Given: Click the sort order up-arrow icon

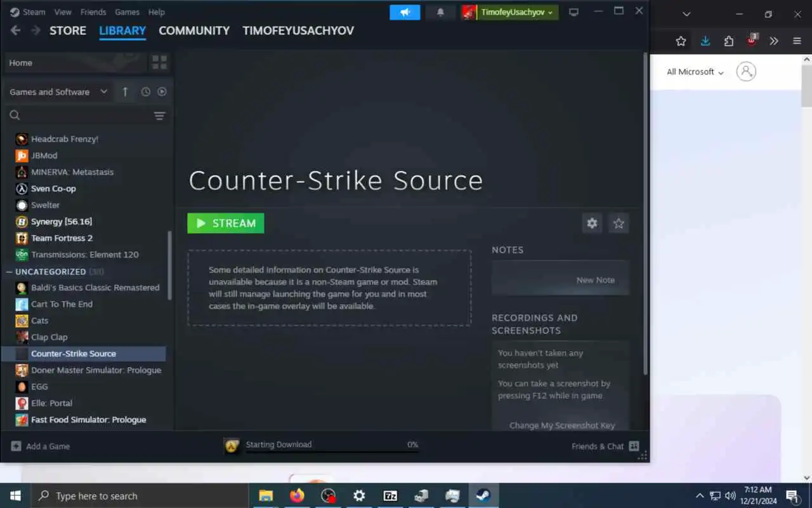Looking at the screenshot, I should pyautogui.click(x=125, y=92).
